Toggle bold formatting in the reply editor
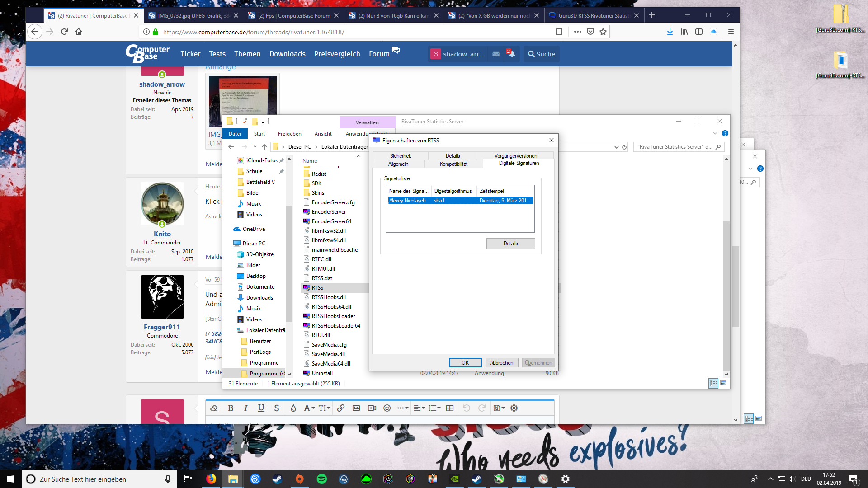Image resolution: width=868 pixels, height=488 pixels. coord(231,408)
